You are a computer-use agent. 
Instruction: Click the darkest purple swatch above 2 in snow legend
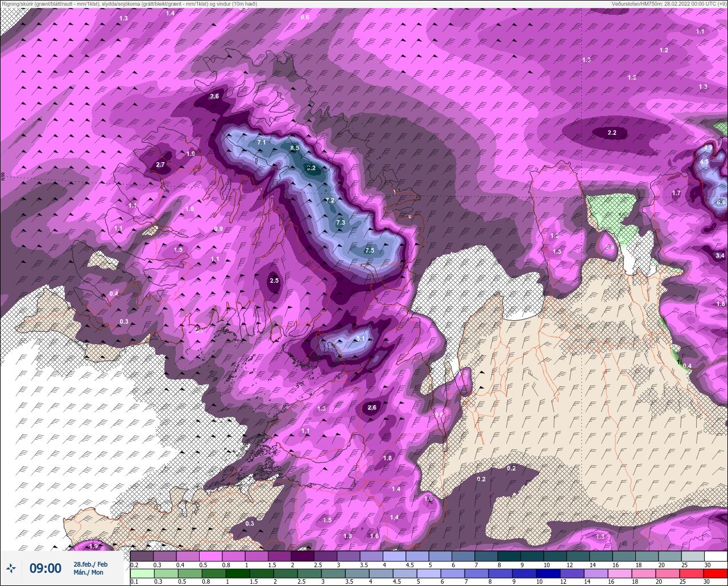click(x=303, y=556)
